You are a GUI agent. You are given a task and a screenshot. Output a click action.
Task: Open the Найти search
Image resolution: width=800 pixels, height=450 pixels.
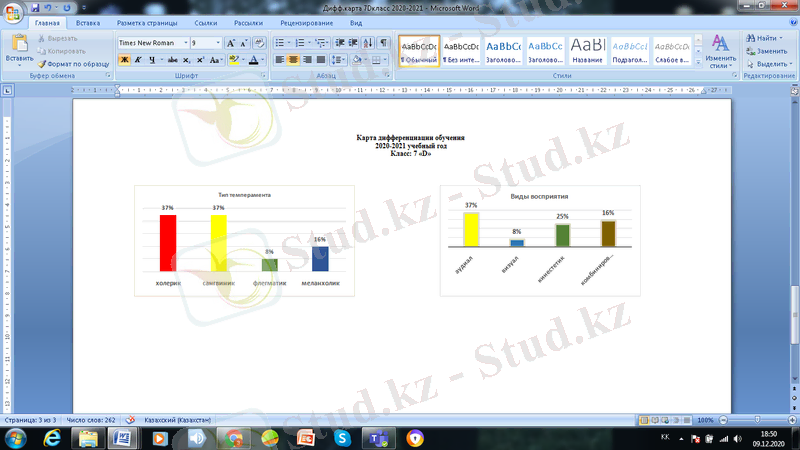click(764, 38)
